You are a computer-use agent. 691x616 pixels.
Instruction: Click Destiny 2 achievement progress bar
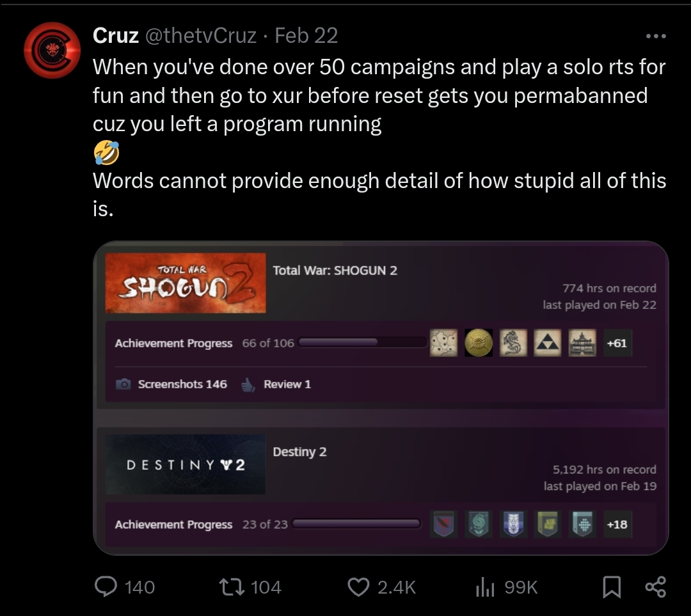click(355, 525)
